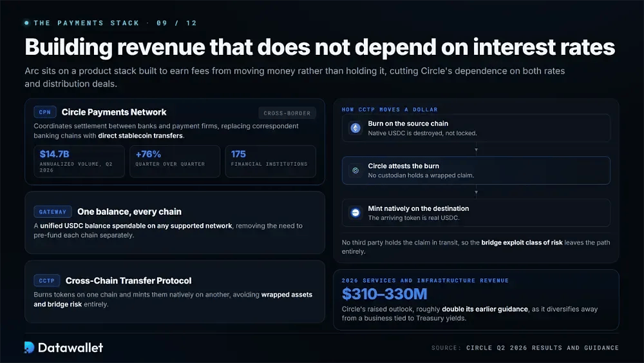The width and height of the screenshot is (644, 363).
Task: Click the down arrow between Burn and Circle attests
Action: pyautogui.click(x=476, y=150)
